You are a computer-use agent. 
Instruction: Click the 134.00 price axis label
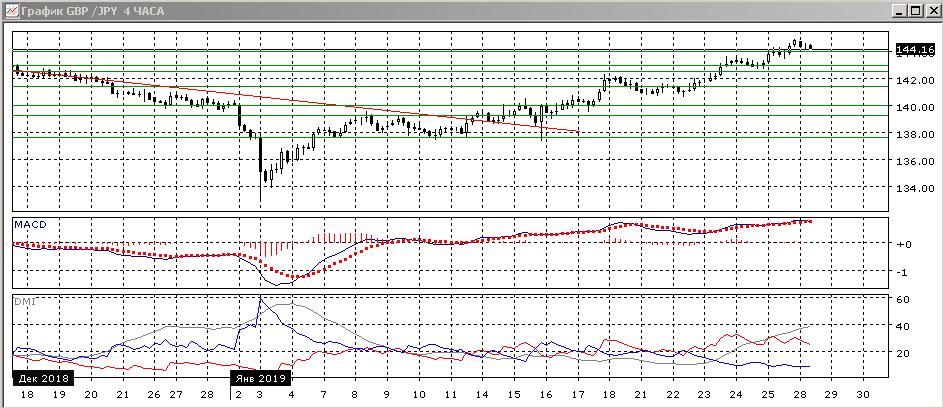[915, 188]
